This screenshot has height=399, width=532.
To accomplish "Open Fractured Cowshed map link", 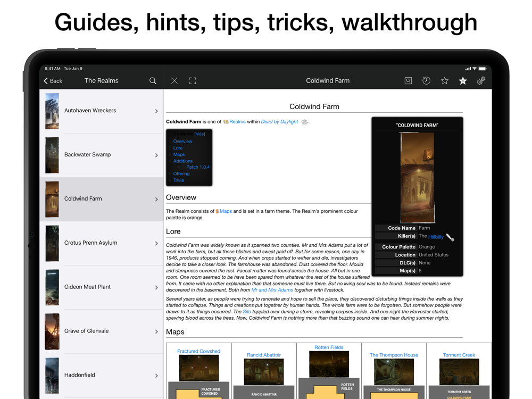I will click(x=198, y=351).
